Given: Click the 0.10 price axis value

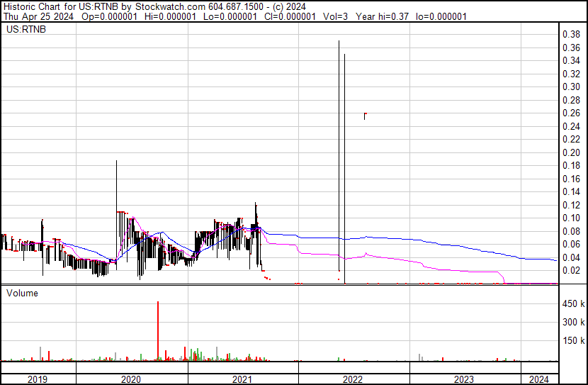Looking at the screenshot, I should click(571, 218).
